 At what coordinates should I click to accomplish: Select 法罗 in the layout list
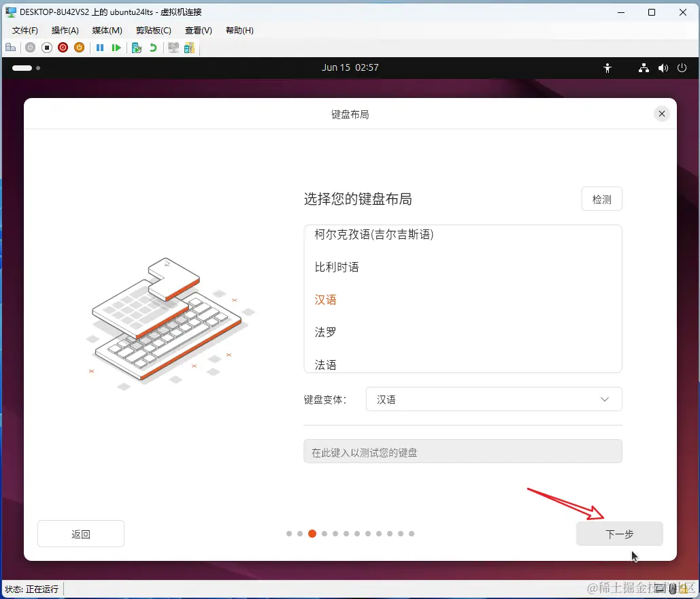click(463, 332)
